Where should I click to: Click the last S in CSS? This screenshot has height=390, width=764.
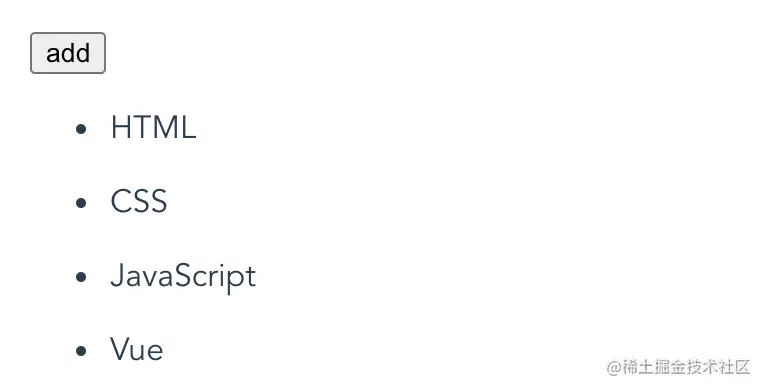[159, 201]
